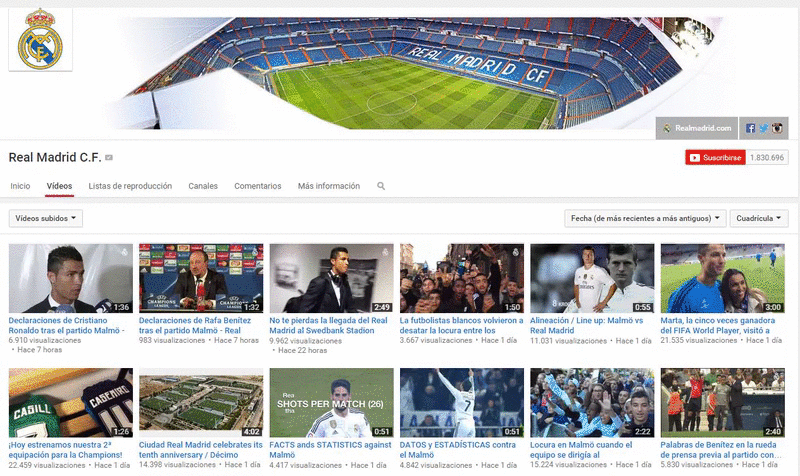Image resolution: width=800 pixels, height=476 pixels.
Task: Open the Twitter icon in banner
Action: (x=763, y=128)
